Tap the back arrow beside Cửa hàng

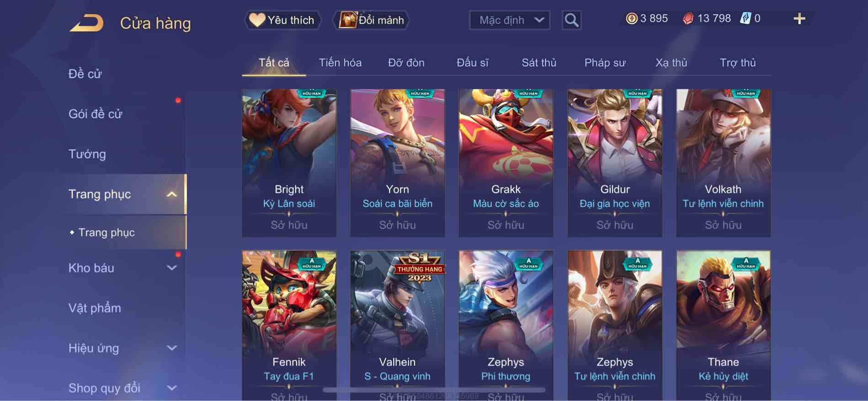point(86,23)
